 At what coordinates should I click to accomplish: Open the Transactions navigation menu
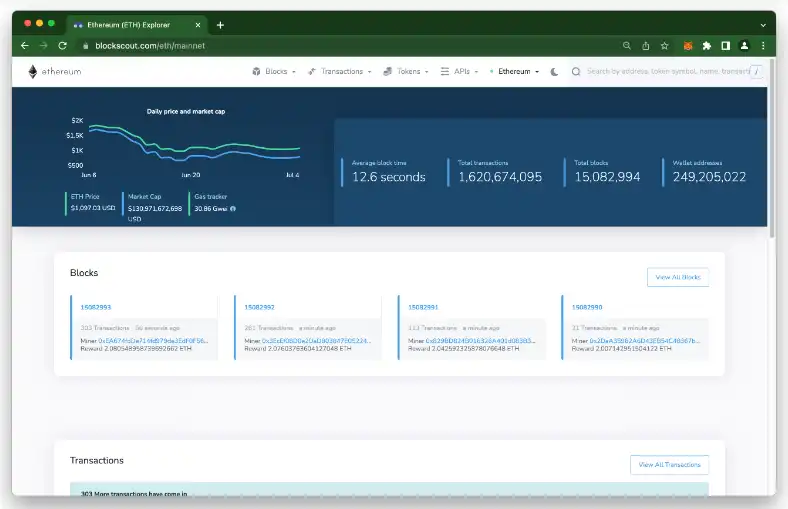click(340, 71)
